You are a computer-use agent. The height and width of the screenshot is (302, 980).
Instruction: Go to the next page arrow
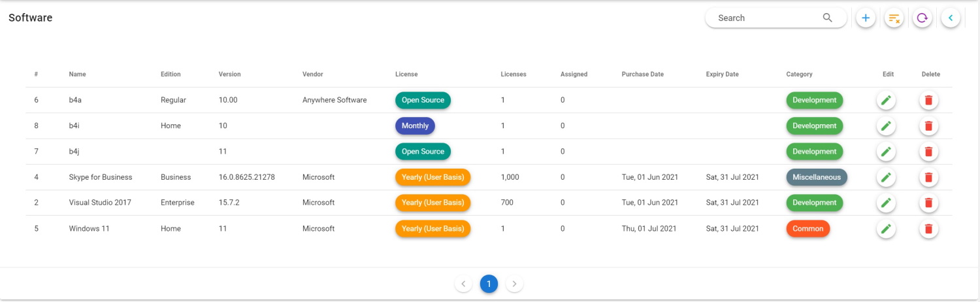tap(514, 284)
